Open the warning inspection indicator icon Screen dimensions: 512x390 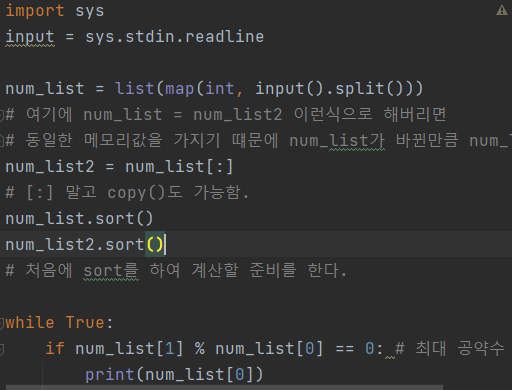pos(501,11)
